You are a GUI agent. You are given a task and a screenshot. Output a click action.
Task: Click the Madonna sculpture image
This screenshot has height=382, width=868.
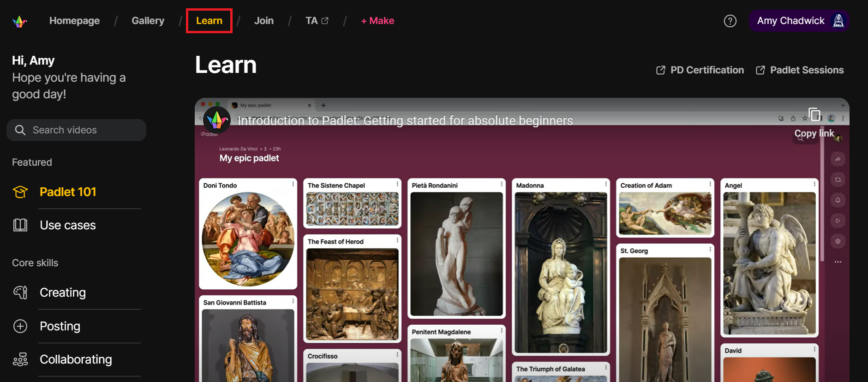pos(561,273)
